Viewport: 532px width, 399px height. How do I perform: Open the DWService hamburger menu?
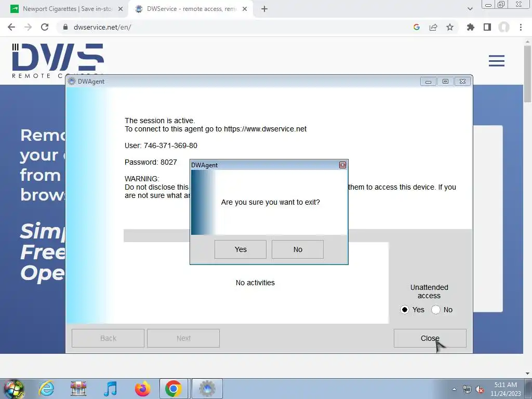[x=496, y=61]
